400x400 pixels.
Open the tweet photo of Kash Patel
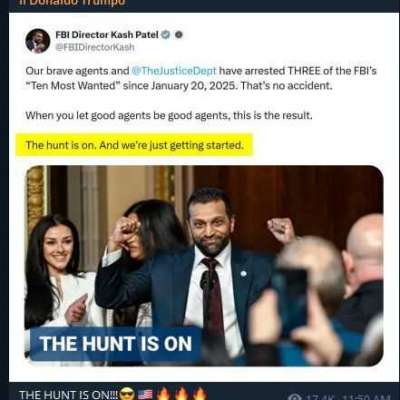[x=204, y=265]
